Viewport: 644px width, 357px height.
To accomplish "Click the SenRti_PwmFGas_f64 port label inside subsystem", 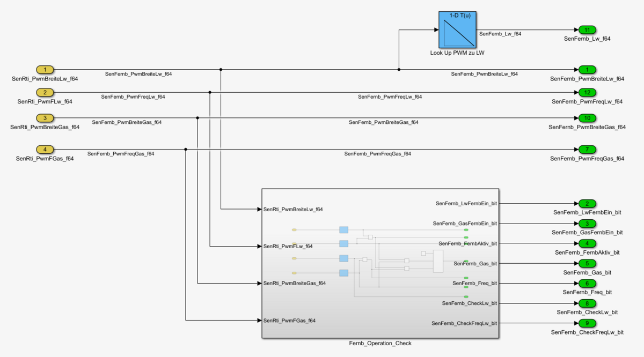I will pyautogui.click(x=289, y=321).
